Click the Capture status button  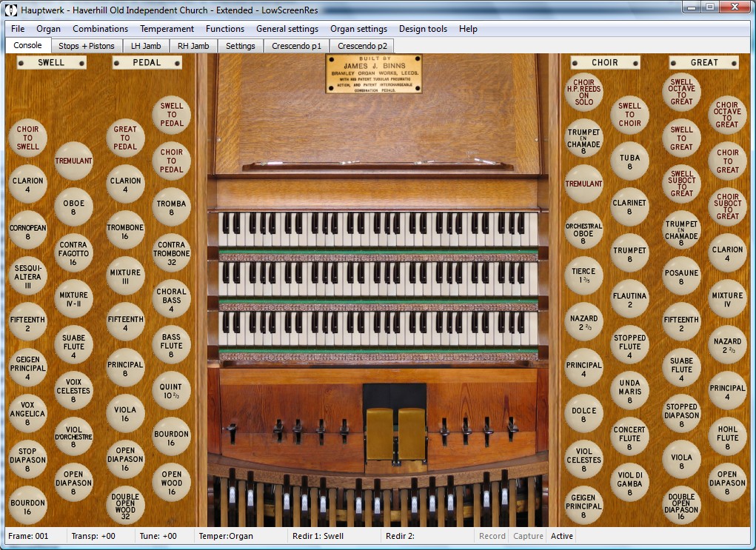coord(528,535)
